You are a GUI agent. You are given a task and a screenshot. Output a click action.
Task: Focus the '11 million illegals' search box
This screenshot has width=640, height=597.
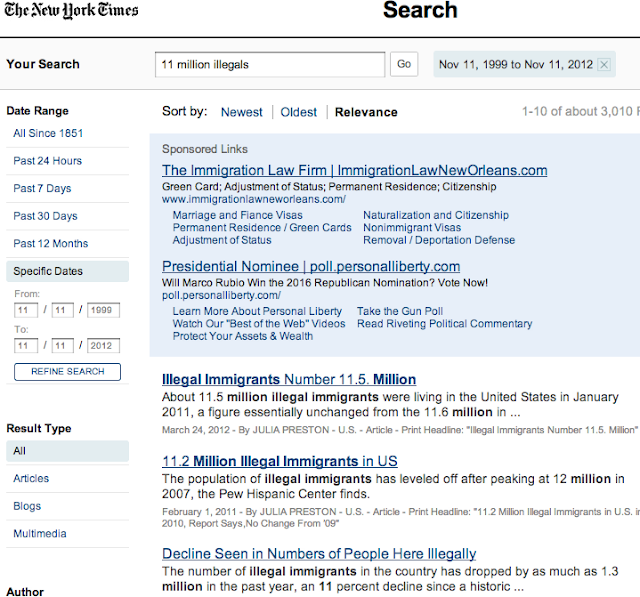[x=270, y=64]
